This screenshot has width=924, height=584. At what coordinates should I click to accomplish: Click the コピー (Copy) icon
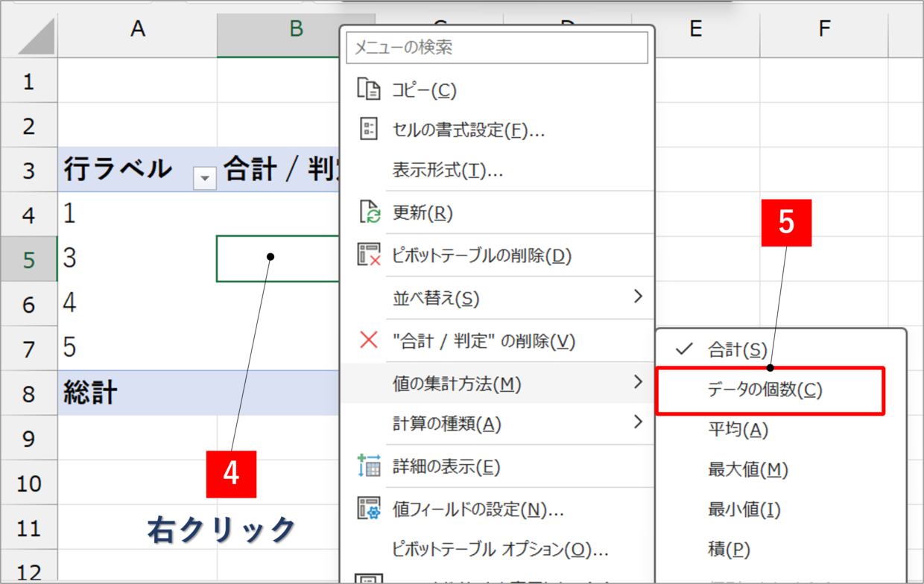(369, 88)
